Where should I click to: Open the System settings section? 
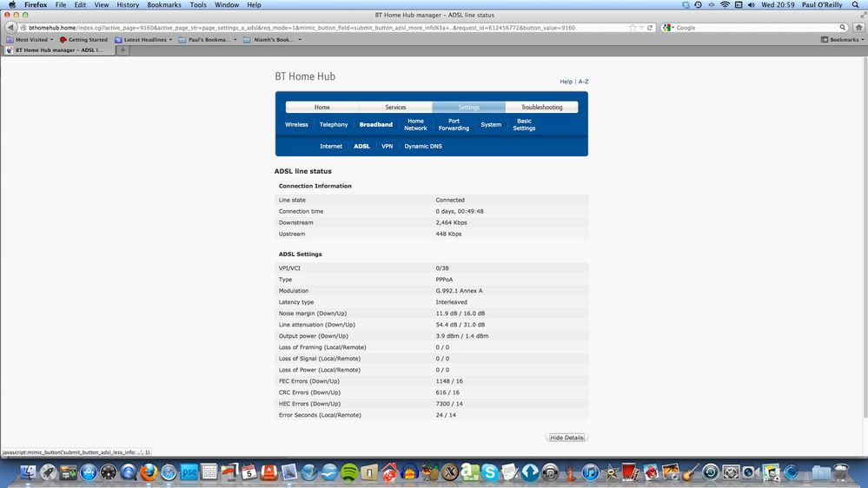491,124
